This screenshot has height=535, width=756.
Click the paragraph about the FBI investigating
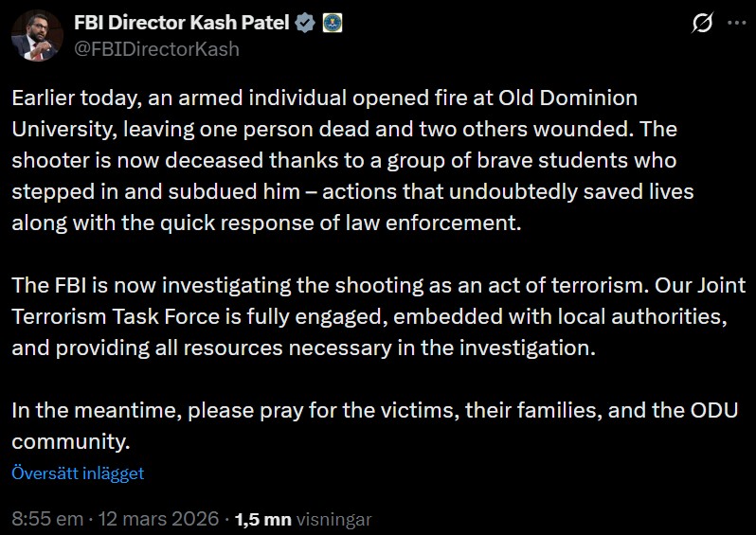(x=369, y=314)
